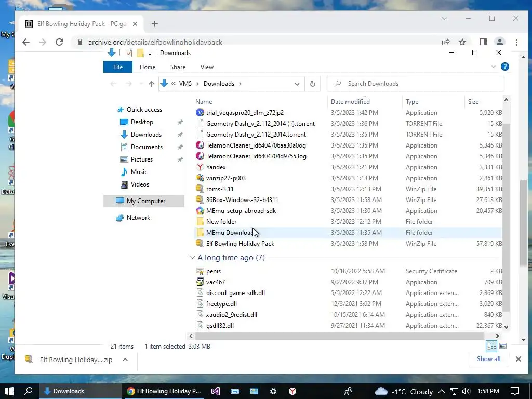The image size is (532, 399).
Task: Open Chrome profile avatar icon
Action: pos(499,42)
